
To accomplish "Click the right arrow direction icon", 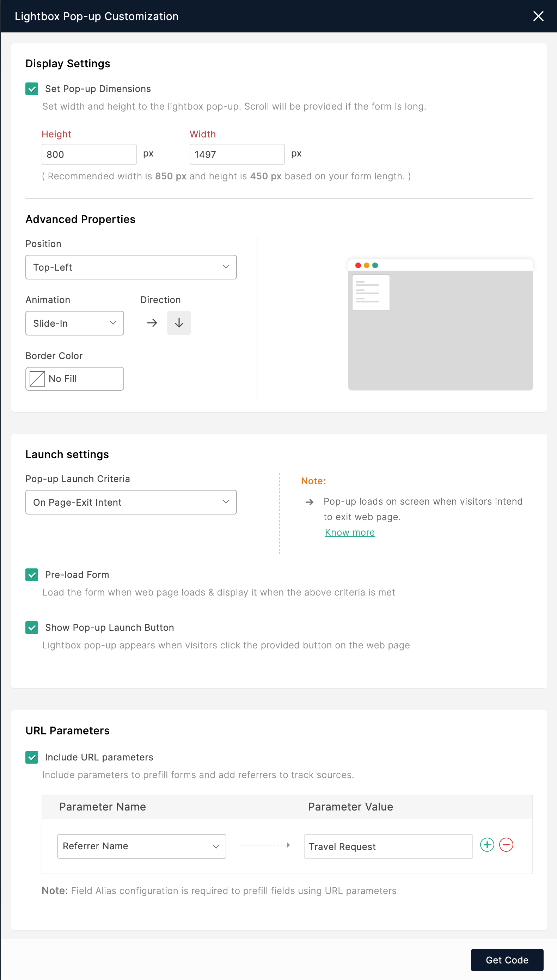I will [x=152, y=323].
